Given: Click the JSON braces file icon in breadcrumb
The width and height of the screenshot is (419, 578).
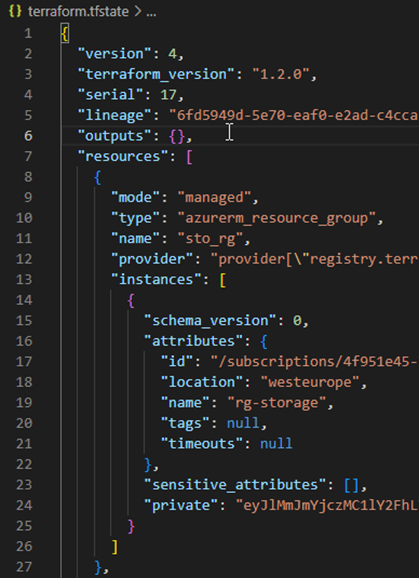Looking at the screenshot, I should pos(15,11).
